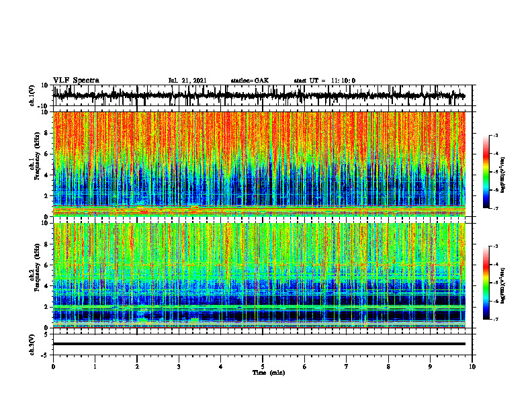
Task: Click the "-7" label on lower colorbar
Action: click(x=496, y=320)
